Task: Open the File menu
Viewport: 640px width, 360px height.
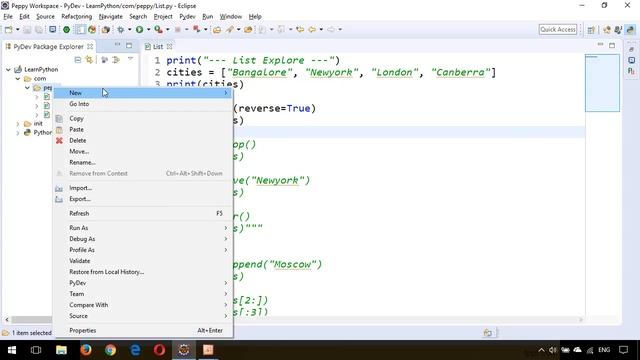Action: point(8,16)
